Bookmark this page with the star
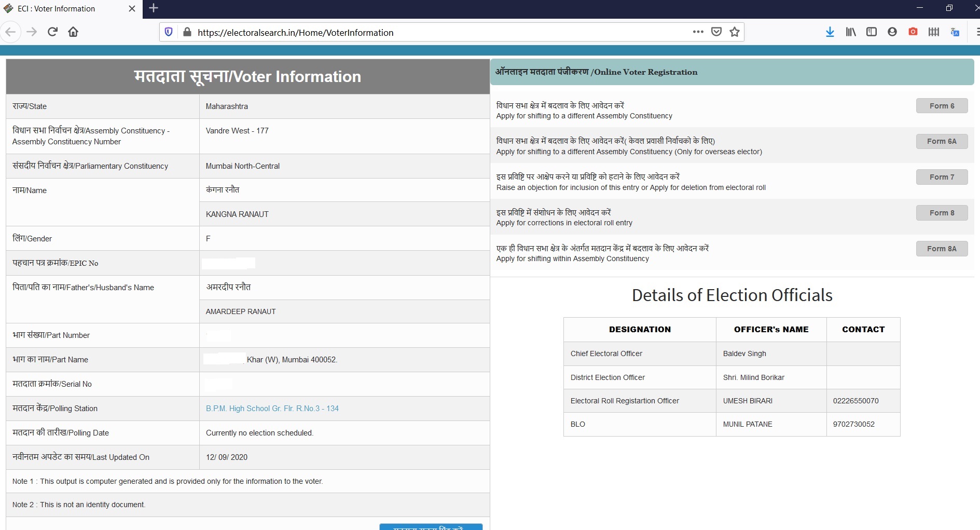Image resolution: width=980 pixels, height=530 pixels. tap(735, 32)
